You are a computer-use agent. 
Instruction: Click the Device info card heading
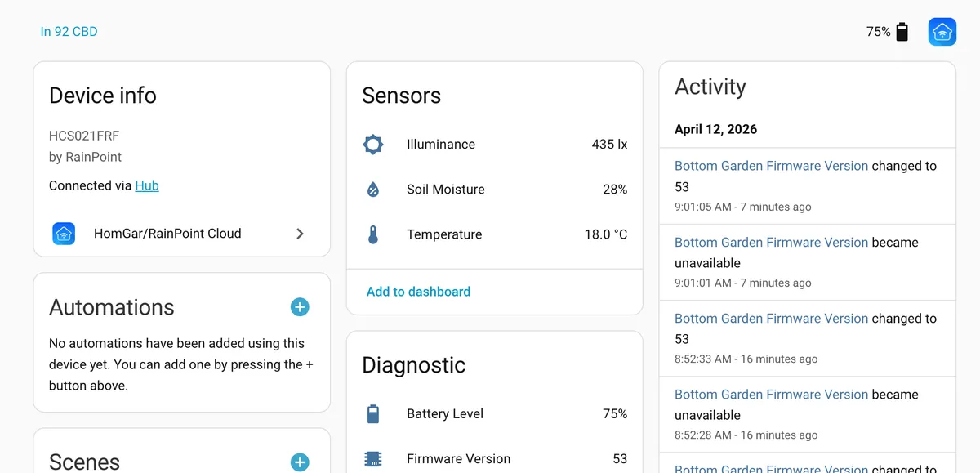click(103, 96)
